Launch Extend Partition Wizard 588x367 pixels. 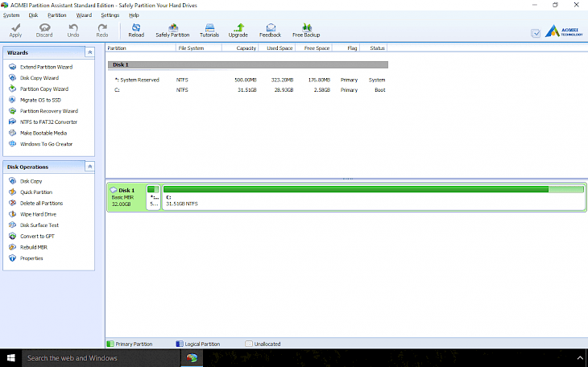coord(46,67)
